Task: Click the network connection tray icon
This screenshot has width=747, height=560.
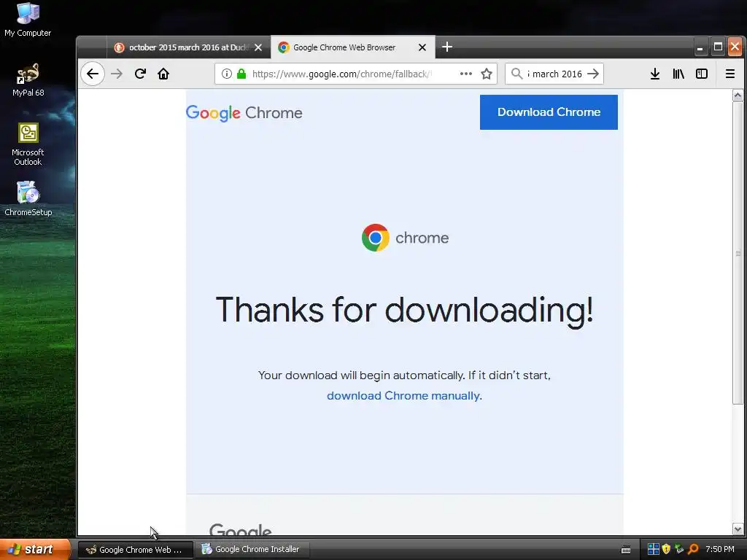Action: tap(679, 550)
